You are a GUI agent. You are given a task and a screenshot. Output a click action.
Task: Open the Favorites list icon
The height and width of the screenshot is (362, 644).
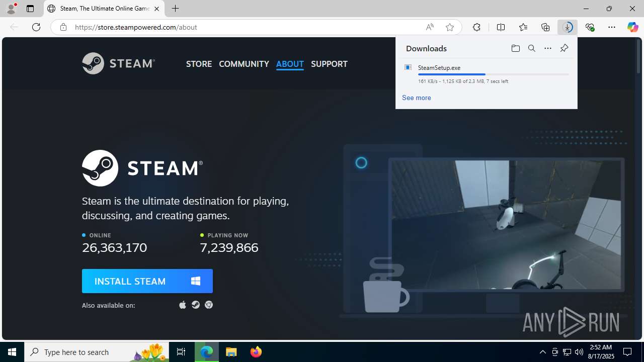[x=523, y=27]
